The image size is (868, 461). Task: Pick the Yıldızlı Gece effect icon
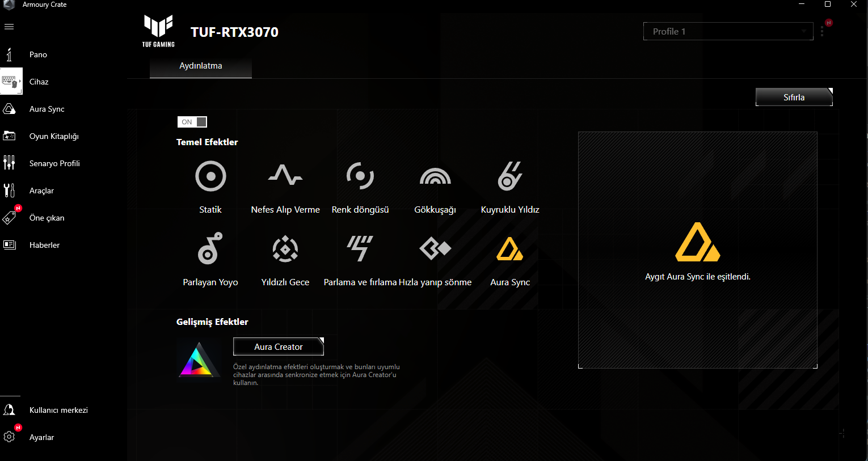pos(285,248)
